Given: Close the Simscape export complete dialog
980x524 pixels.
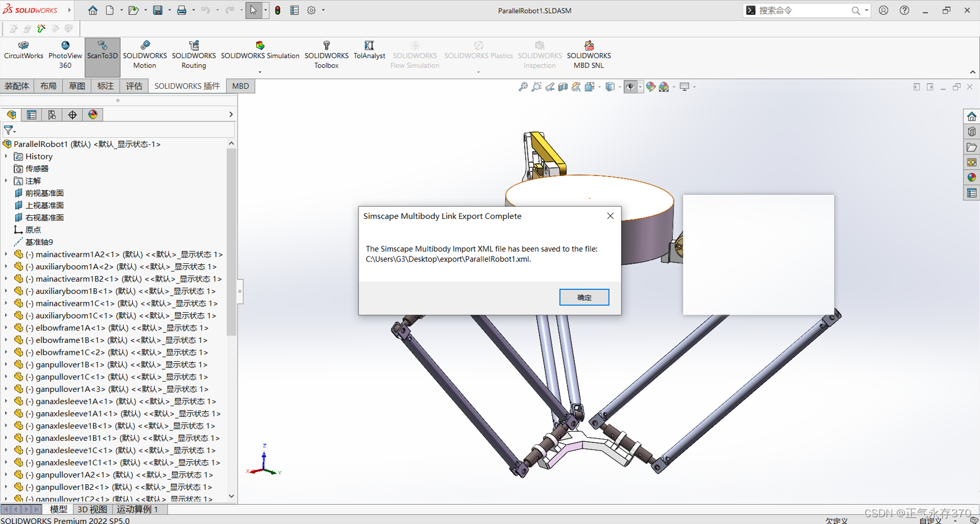Looking at the screenshot, I should click(610, 216).
